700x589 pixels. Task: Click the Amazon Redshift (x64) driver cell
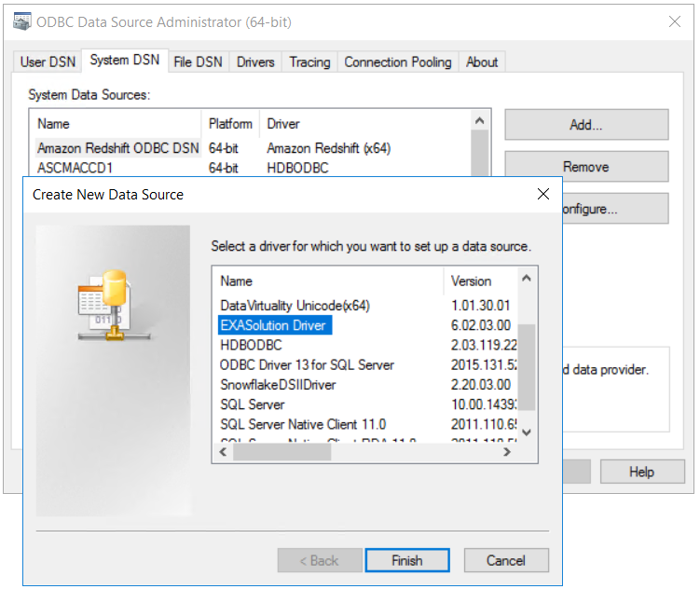click(x=329, y=147)
